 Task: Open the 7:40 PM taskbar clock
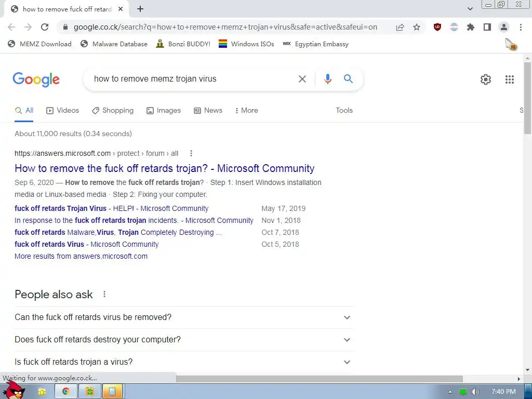[503, 392]
